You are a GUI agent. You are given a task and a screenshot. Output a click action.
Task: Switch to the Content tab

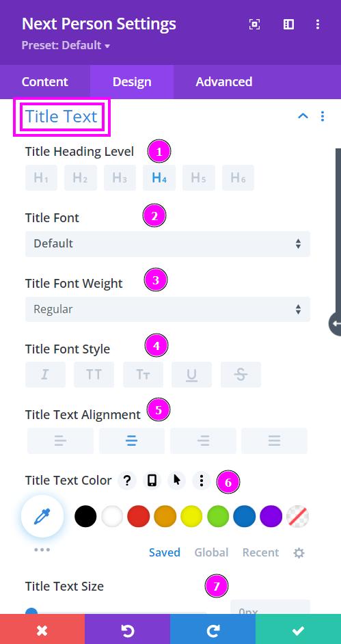44,81
